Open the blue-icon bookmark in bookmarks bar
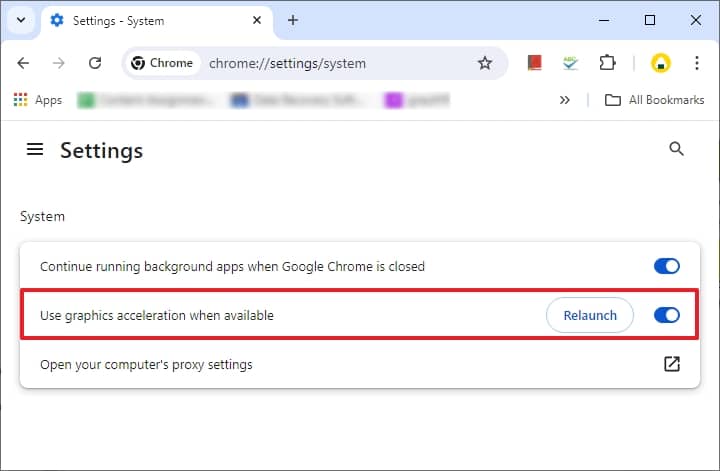 [x=299, y=100]
